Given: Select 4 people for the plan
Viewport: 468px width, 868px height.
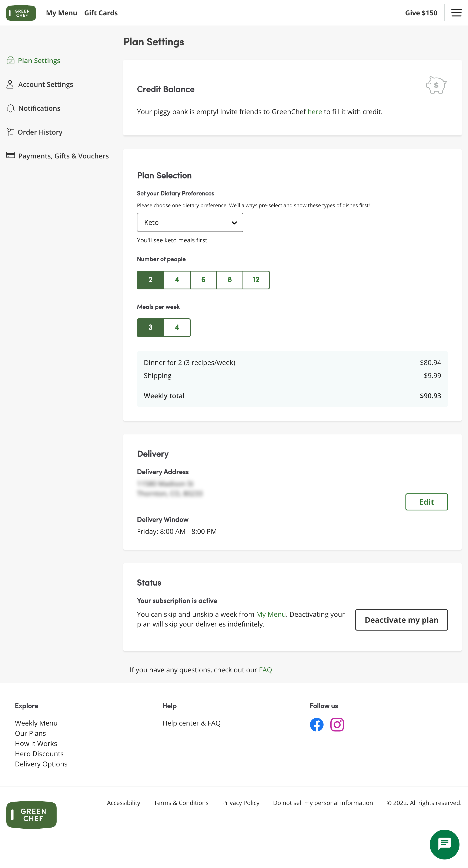Looking at the screenshot, I should pos(177,280).
